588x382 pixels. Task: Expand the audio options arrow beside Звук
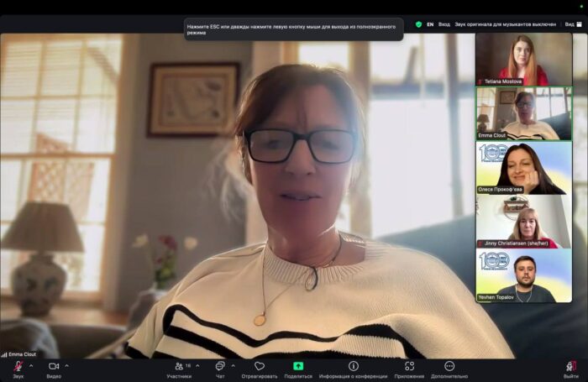[x=31, y=366]
